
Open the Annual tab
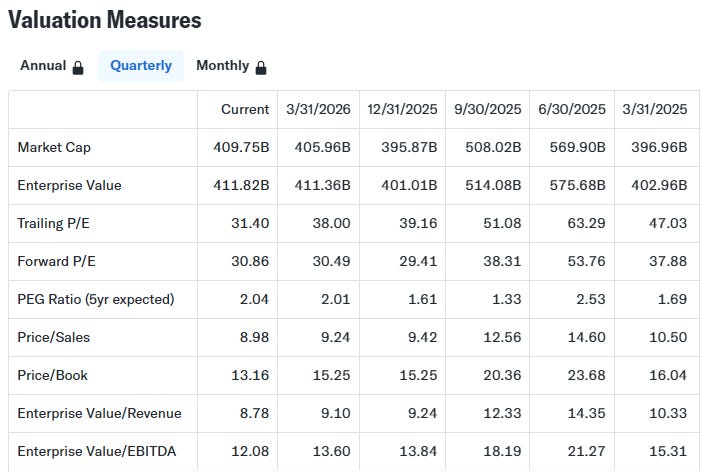[x=52, y=66]
